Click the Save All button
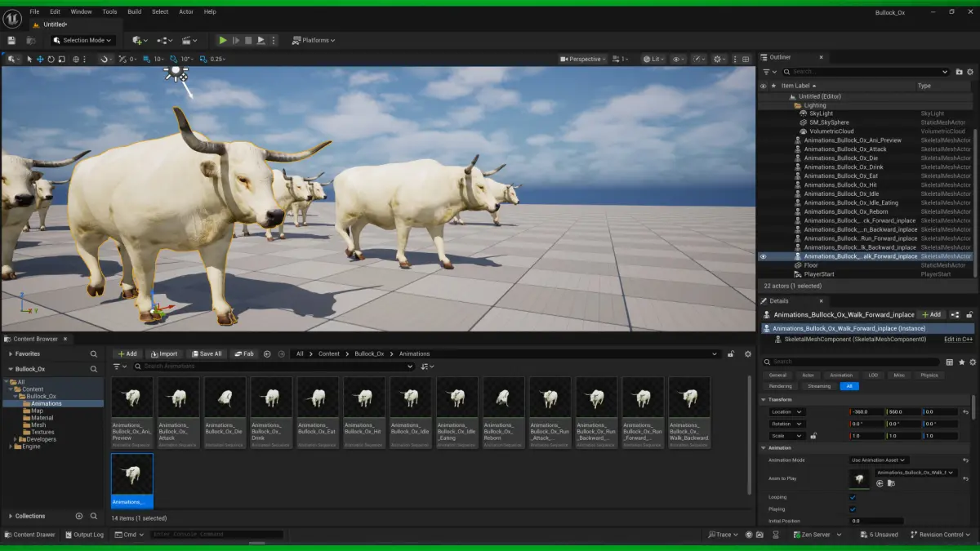The width and height of the screenshot is (980, 551). [x=206, y=354]
